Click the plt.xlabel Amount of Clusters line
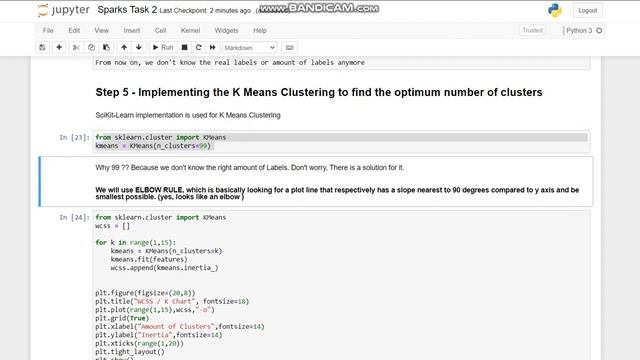This screenshot has height=360, width=640. click(x=180, y=327)
